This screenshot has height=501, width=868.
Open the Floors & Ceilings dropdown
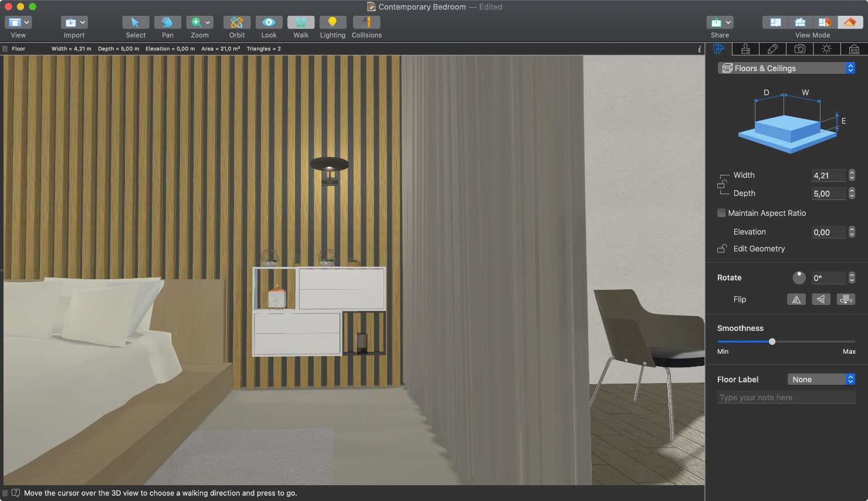pyautogui.click(x=786, y=68)
